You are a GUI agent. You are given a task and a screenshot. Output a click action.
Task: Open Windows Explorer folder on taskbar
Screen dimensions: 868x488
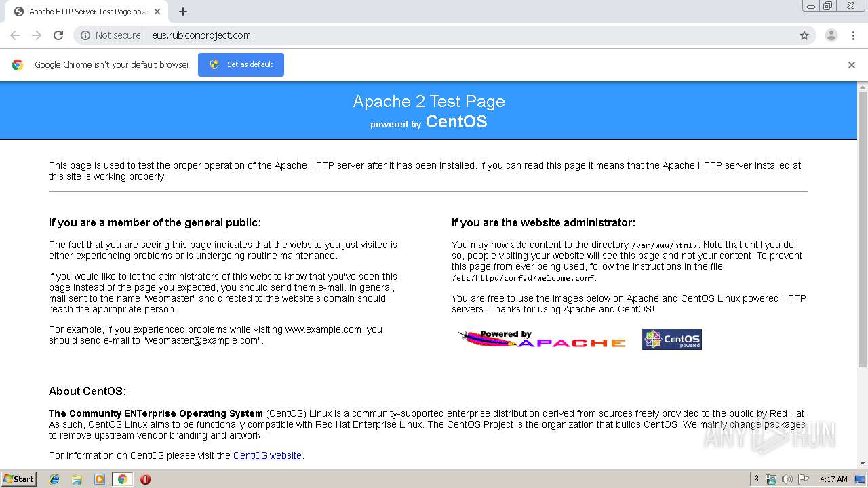[77, 479]
